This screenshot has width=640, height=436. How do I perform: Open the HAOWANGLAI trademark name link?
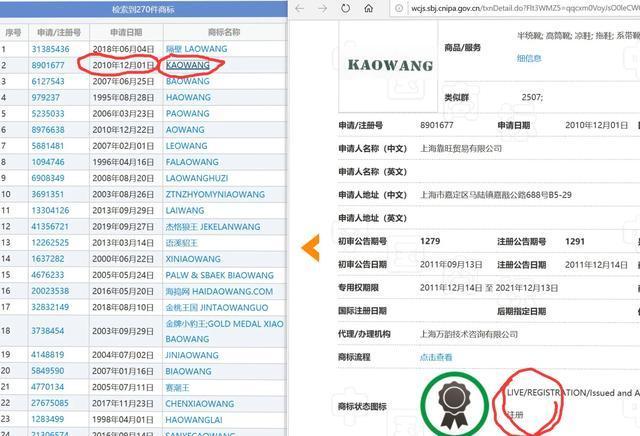[194, 419]
